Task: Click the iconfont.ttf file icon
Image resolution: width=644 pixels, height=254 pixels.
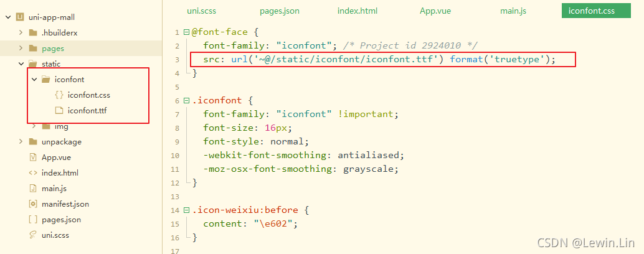Action: 59,111
